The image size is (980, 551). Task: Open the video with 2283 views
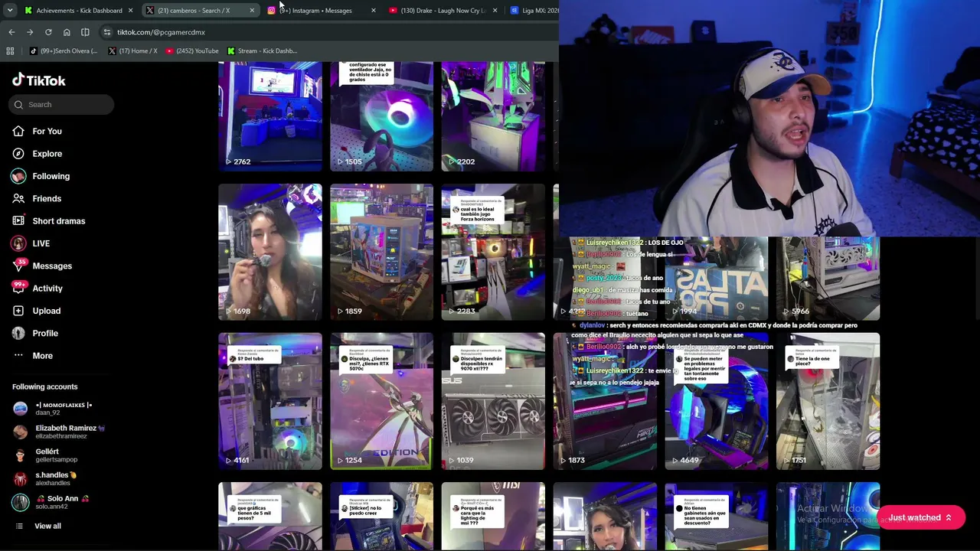click(493, 252)
